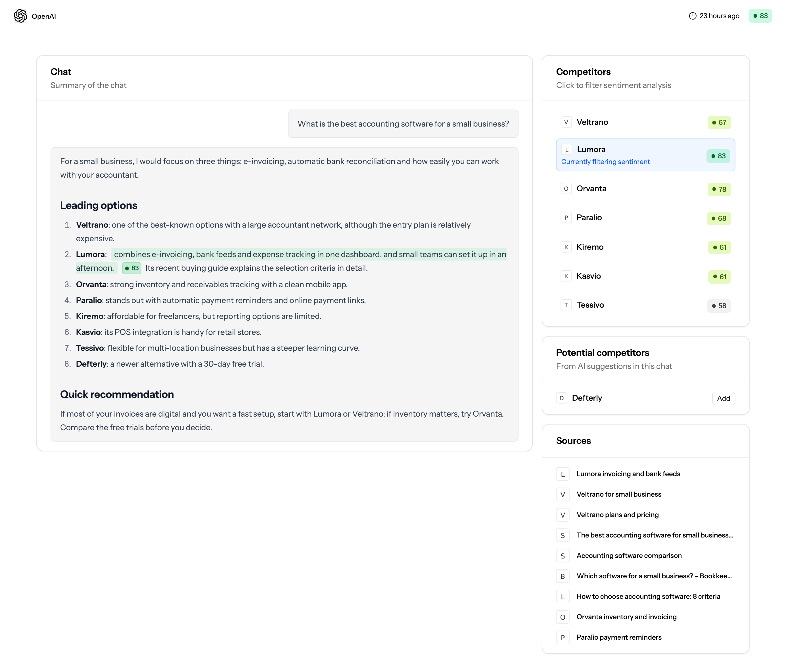The width and height of the screenshot is (786, 672).
Task: Click the 23 hours ago timestamp
Action: pyautogui.click(x=719, y=16)
